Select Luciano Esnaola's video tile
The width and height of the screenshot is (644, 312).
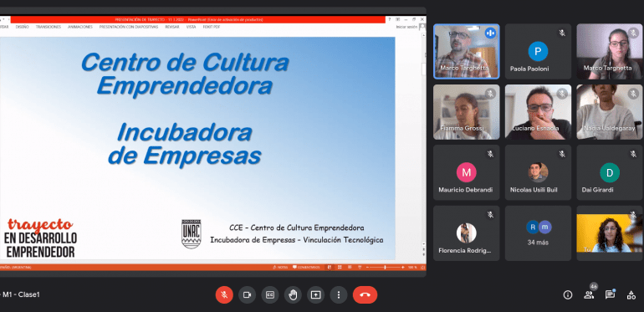(538, 112)
